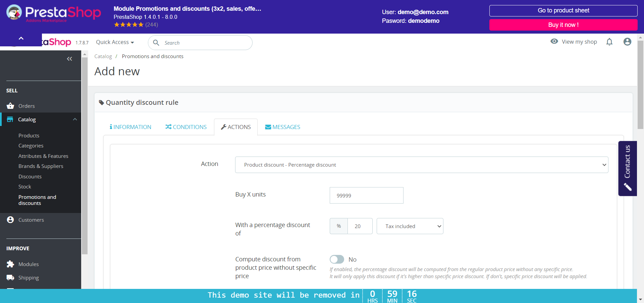Click the Quantity discount rule tag icon
The image size is (644, 303).
pos(101,102)
